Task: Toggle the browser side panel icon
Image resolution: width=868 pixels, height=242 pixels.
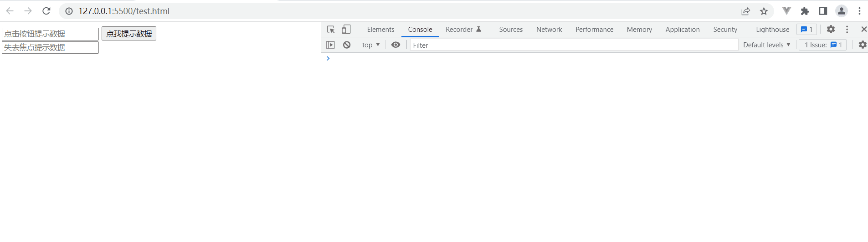Action: tap(823, 11)
